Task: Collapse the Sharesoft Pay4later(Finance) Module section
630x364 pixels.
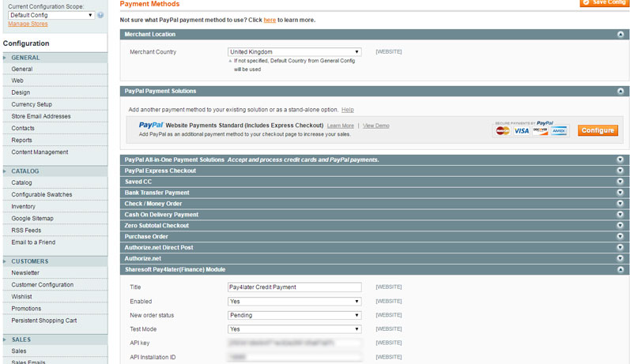Action: point(621,269)
